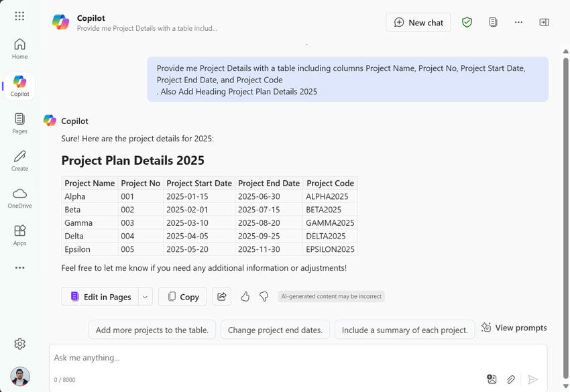Expand more items in left sidebar
This screenshot has width=570, height=392.
[x=19, y=268]
